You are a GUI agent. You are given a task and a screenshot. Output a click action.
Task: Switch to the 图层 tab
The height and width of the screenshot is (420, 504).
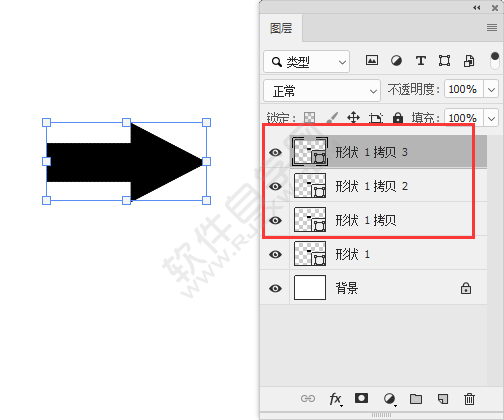pos(281,28)
